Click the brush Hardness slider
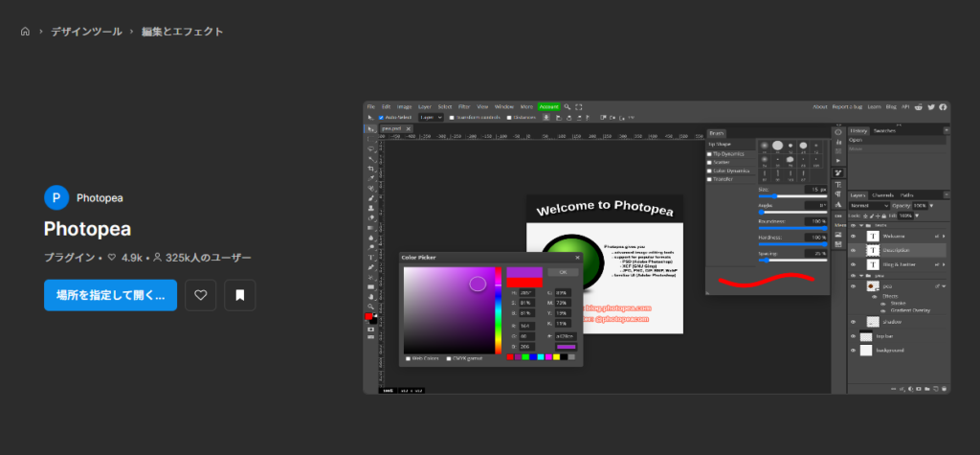Image resolution: width=980 pixels, height=455 pixels. (x=793, y=244)
